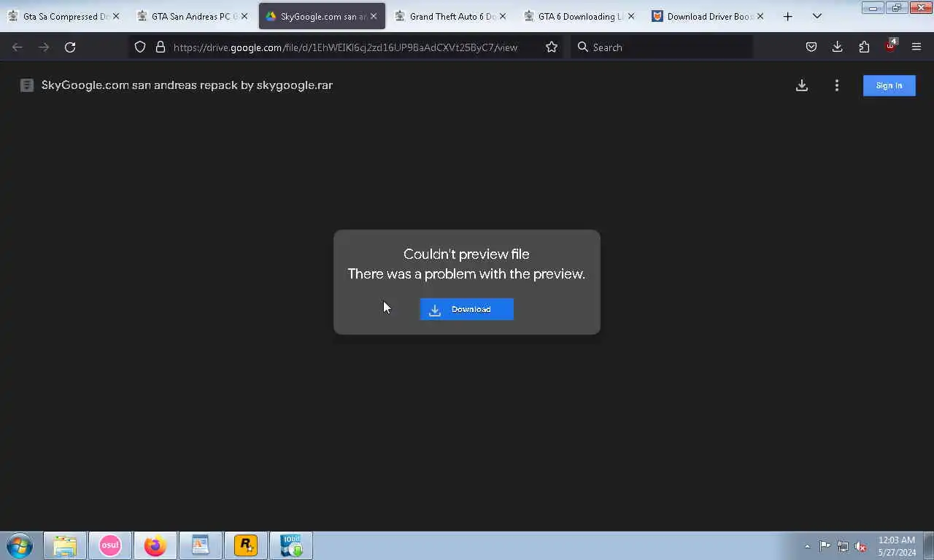934x560 pixels.
Task: Launch osu! from the taskbar
Action: point(110,545)
